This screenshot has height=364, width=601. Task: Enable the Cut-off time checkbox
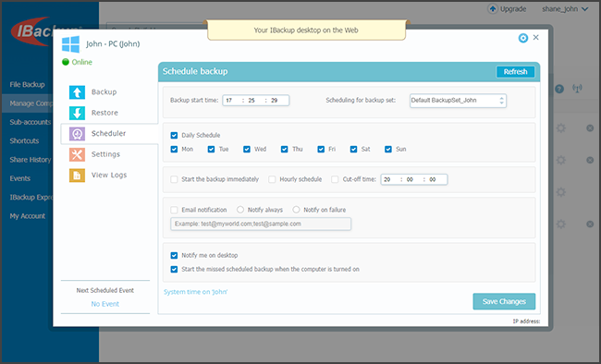point(335,179)
